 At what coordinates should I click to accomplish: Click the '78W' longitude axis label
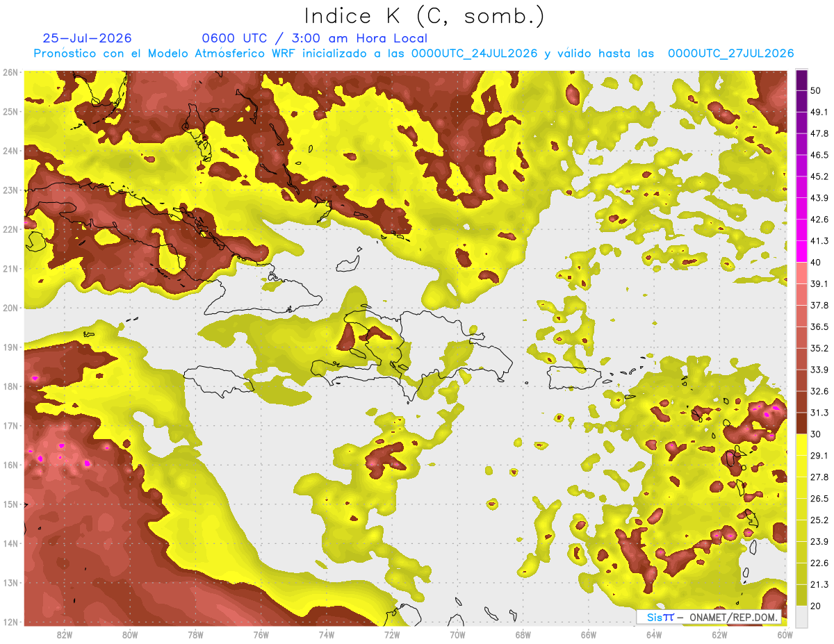point(195,635)
